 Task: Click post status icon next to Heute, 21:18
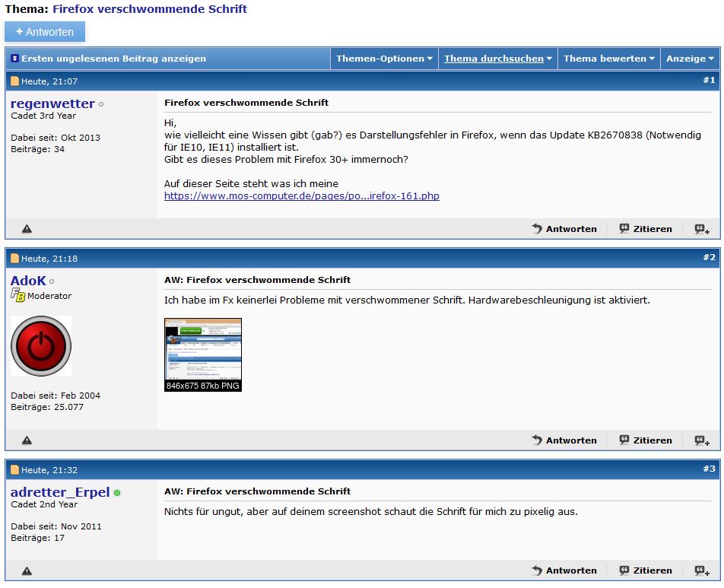[14, 258]
